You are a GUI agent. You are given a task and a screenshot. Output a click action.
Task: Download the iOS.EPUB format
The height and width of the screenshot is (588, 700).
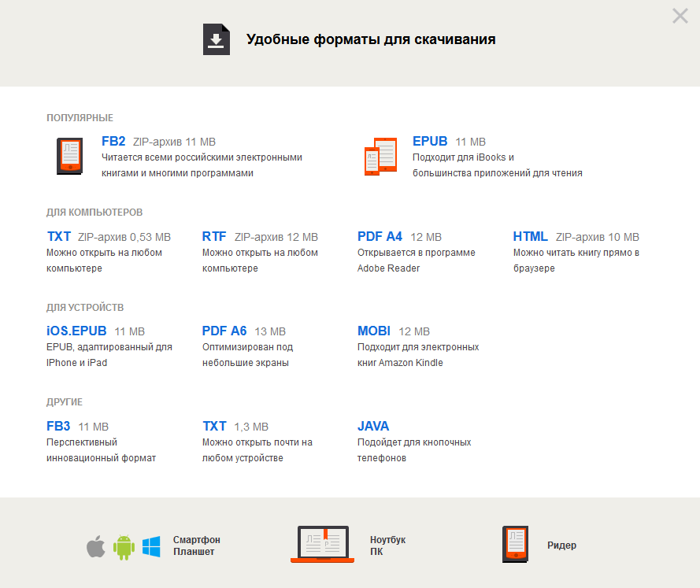pyautogui.click(x=76, y=331)
